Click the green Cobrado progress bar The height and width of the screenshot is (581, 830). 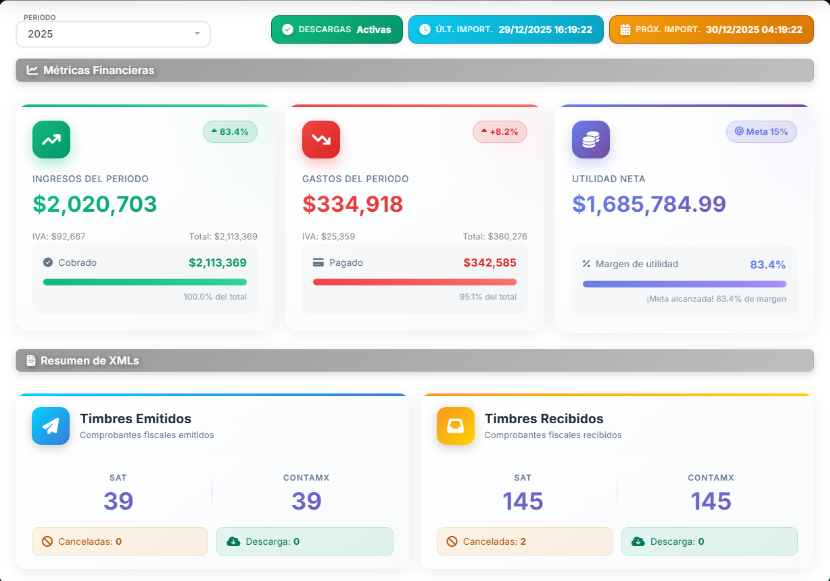[145, 282]
